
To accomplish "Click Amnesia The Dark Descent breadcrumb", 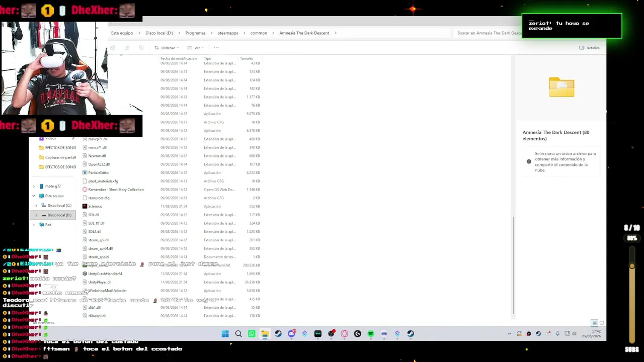I will tap(304, 33).
